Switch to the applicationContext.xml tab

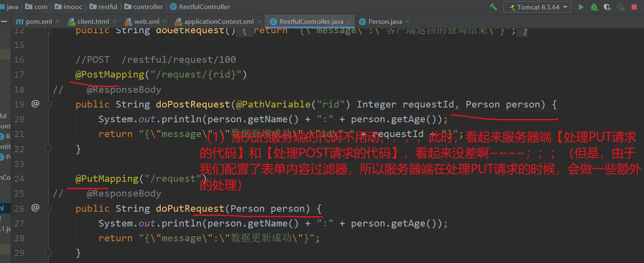(219, 21)
